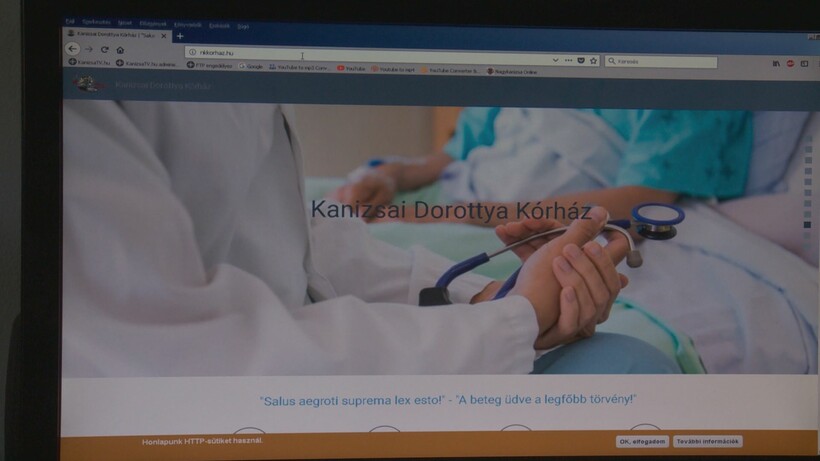The width and height of the screenshot is (820, 461).
Task: Click the large Kanizsai Dorottya Kórház hero heading
Action: coord(451,210)
